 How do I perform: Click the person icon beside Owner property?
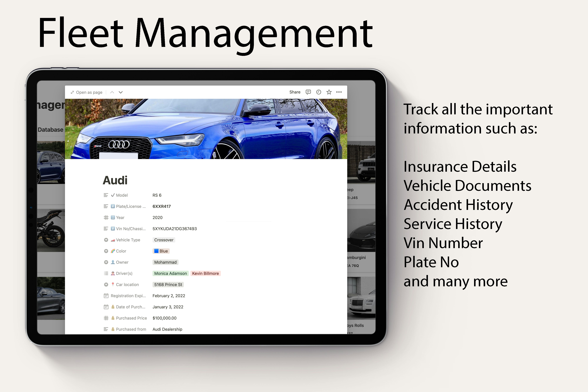(113, 262)
